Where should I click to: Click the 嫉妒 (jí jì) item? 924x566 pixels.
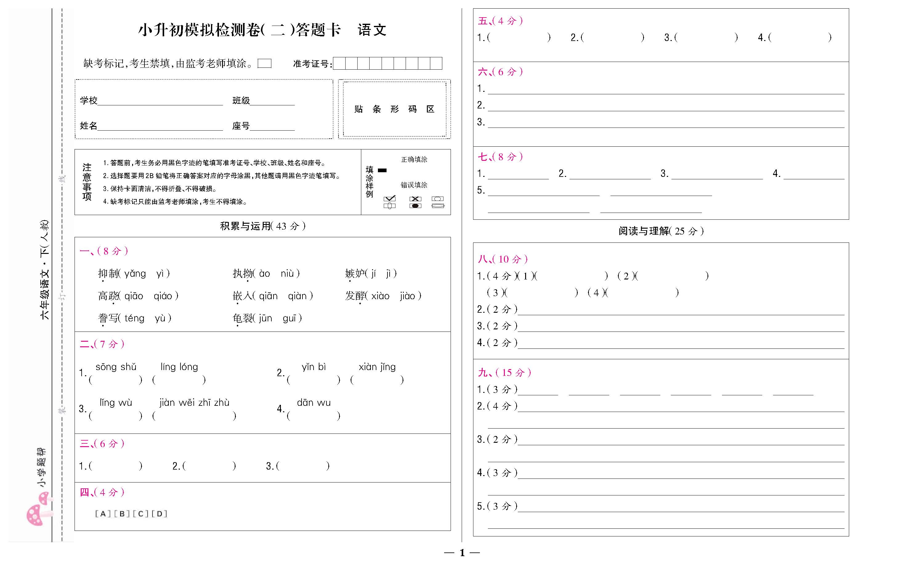coord(371,274)
